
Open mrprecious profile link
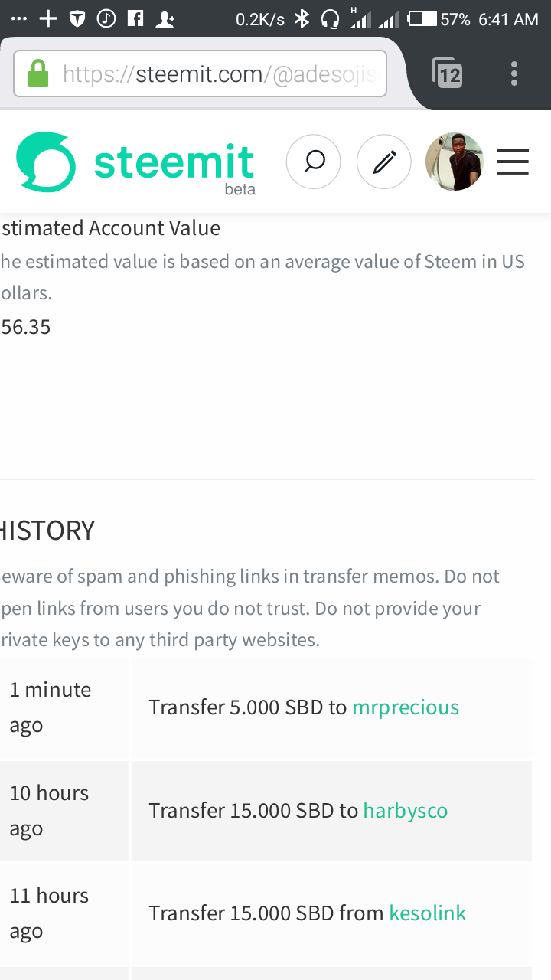406,707
